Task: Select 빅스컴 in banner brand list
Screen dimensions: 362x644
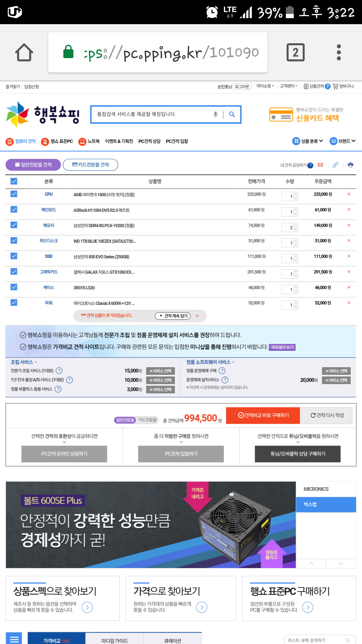Action: tap(326, 504)
